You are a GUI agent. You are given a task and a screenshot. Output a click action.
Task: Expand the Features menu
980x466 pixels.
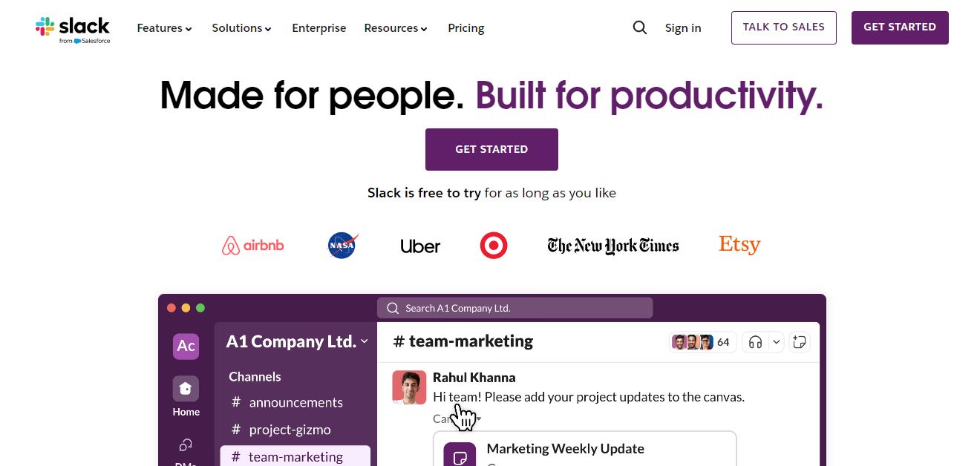(165, 28)
